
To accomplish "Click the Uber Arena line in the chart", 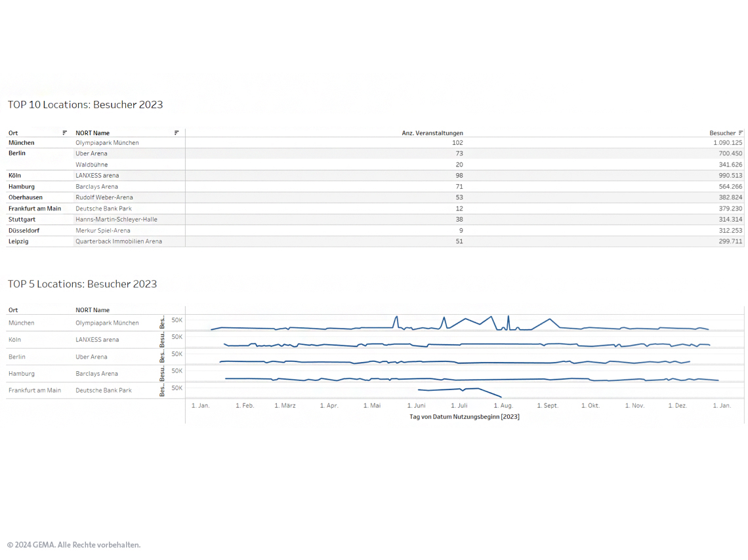I will tap(328, 362).
